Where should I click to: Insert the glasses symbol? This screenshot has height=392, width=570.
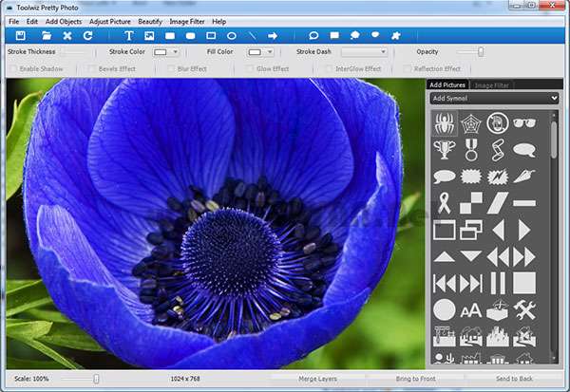(x=524, y=123)
